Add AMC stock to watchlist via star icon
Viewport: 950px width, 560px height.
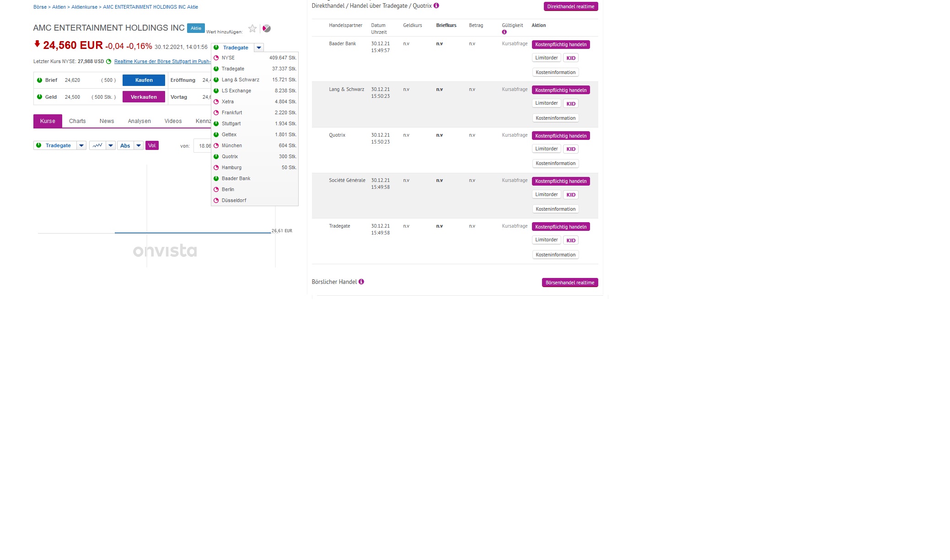tap(252, 28)
